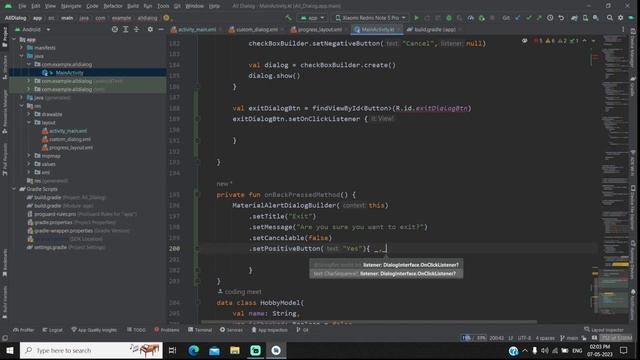This screenshot has height=360, width=640.
Task: Click the main Git branch widget
Action: coord(569,338)
